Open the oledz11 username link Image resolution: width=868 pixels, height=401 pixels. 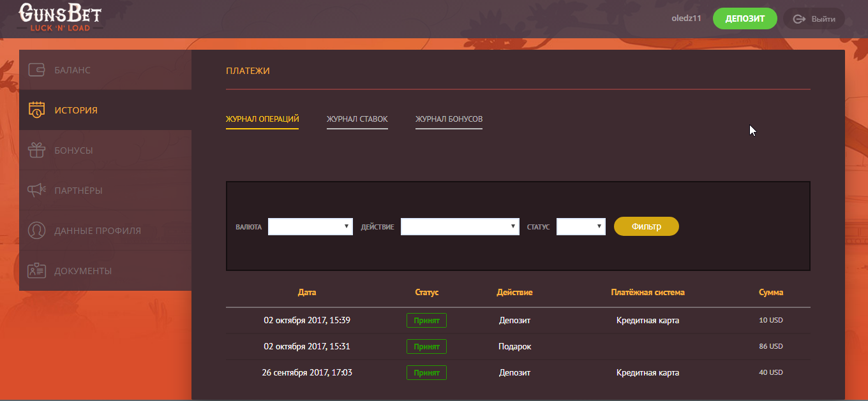pos(686,18)
